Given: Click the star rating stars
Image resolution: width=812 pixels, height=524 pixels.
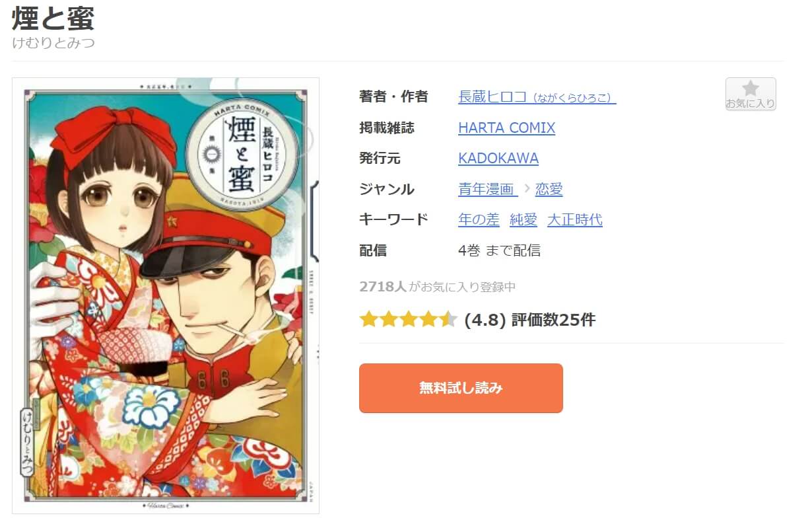Looking at the screenshot, I should [x=408, y=320].
